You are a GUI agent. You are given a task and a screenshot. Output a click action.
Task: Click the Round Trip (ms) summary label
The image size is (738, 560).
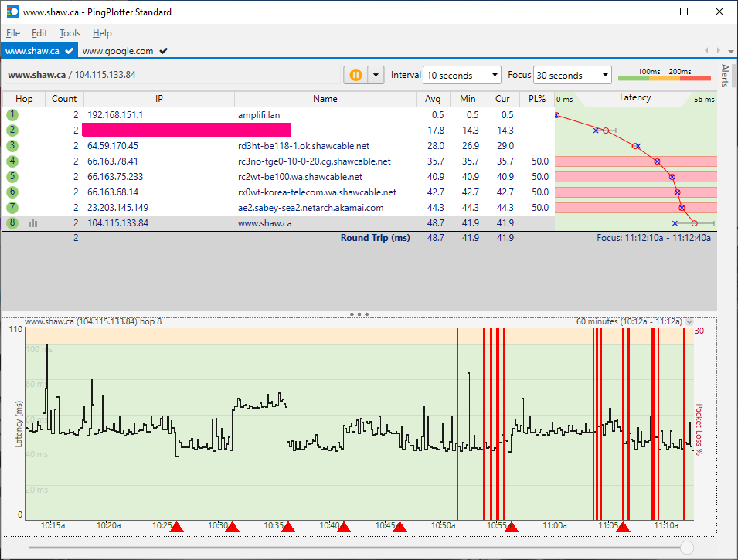(375, 238)
